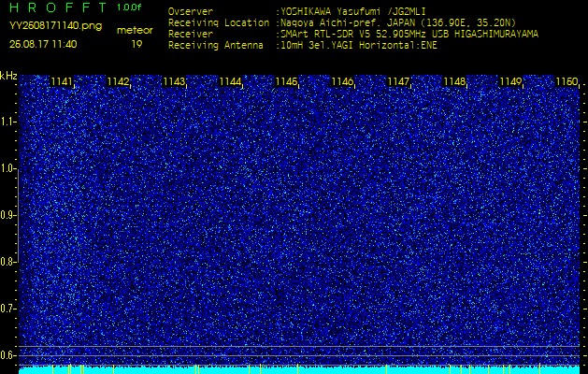Image resolution: width=588 pixels, height=374 pixels.
Task: Click the 0.6 frequency axis label
Action: pyautogui.click(x=7, y=355)
